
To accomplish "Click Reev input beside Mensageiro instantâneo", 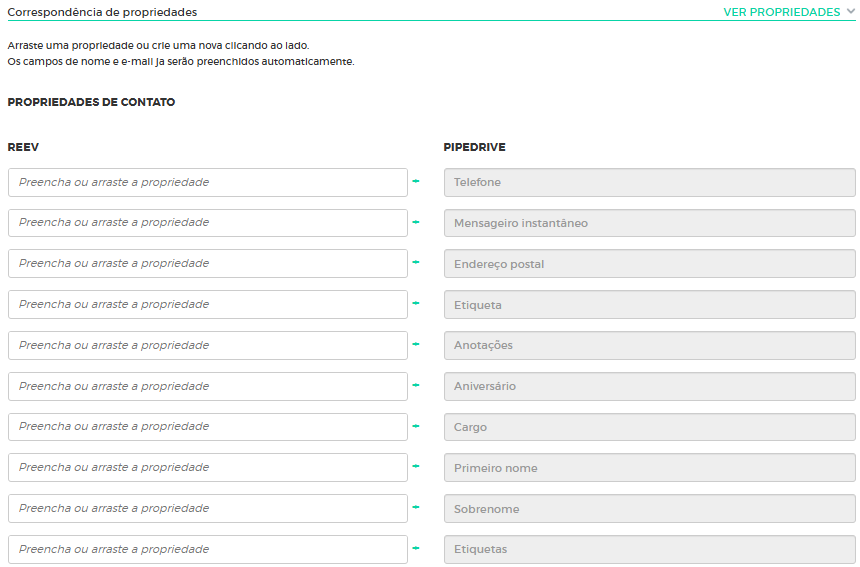I will 208,223.
